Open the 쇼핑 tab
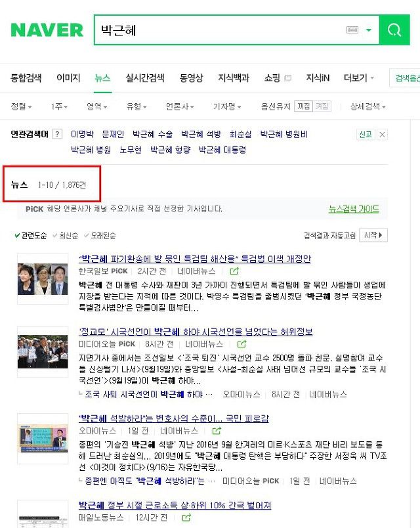 click(x=272, y=78)
